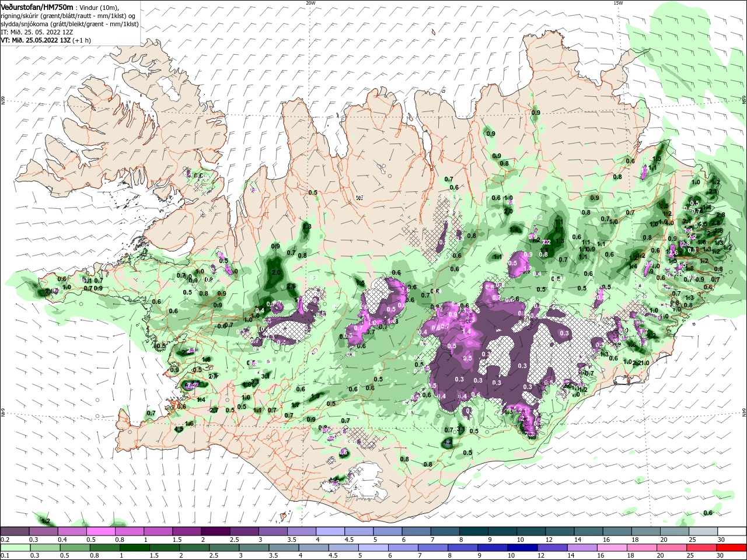The image size is (747, 560).
Task: Pick the darkest green 1 swatch in the rain legend
Action: tap(134, 548)
